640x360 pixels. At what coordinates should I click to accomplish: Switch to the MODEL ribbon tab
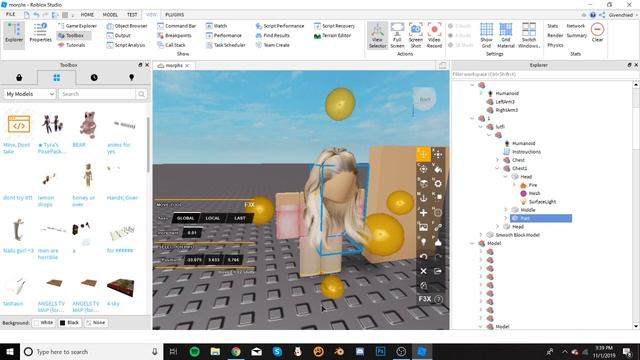coord(110,14)
